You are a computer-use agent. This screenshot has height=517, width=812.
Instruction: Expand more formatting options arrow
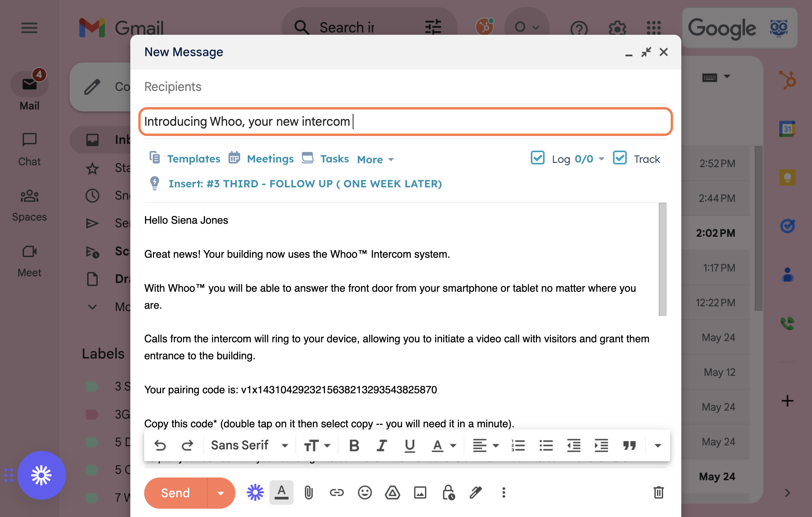tap(658, 445)
